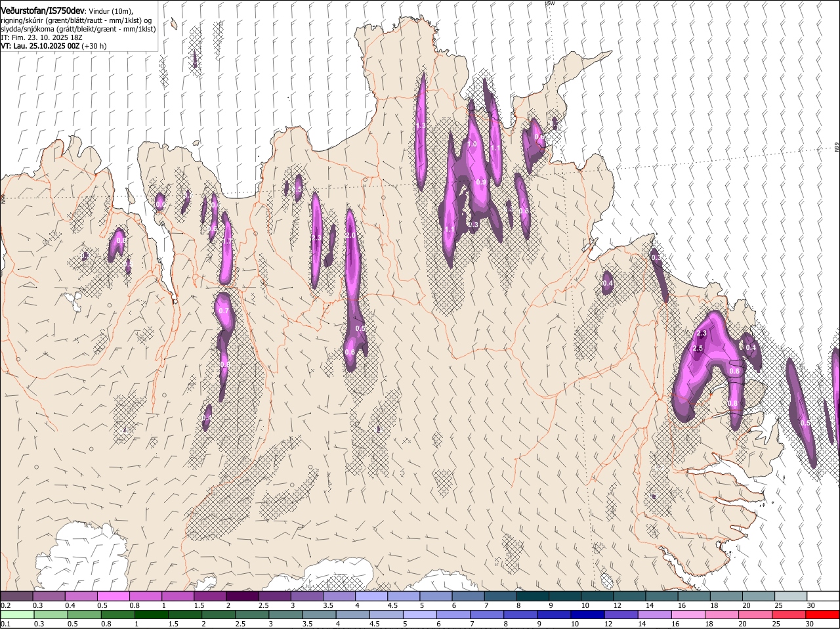
Task: Click the "0.7" precipitation value on the map
Action: 224,311
